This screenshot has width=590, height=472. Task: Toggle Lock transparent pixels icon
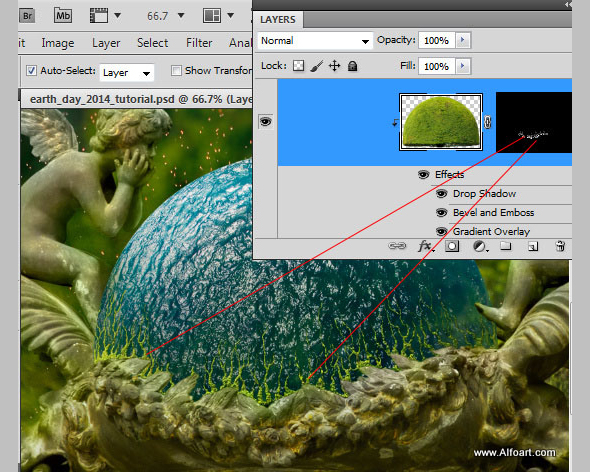(298, 66)
